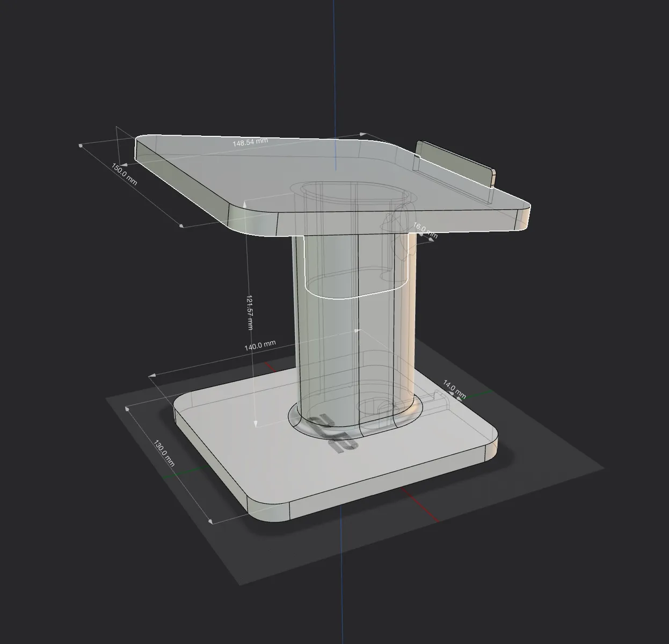Select the oval opening in top plate
The height and width of the screenshot is (644, 669).
[x=352, y=193]
